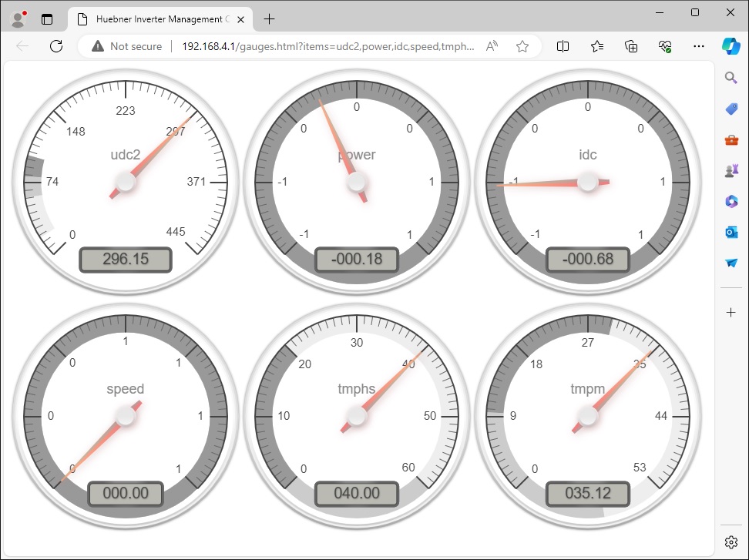749x560 pixels.
Task: Open the Favorites list icon
Action: [597, 46]
